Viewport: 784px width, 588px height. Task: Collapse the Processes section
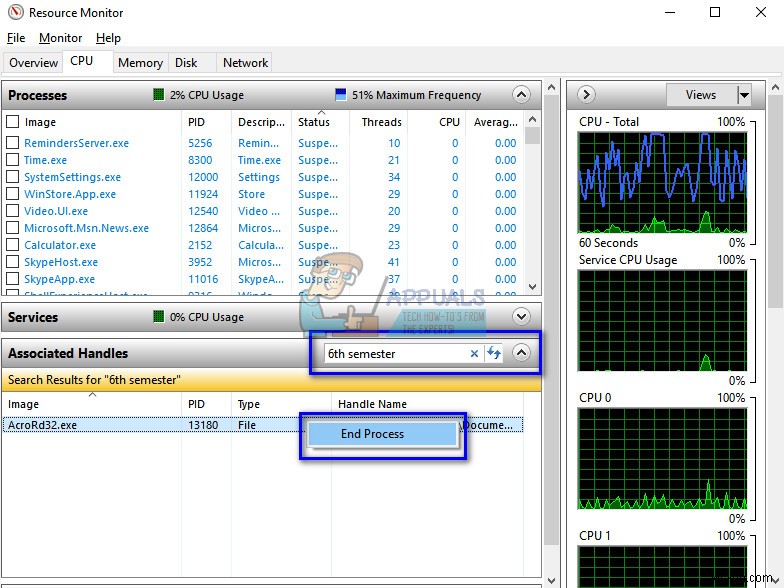[520, 95]
